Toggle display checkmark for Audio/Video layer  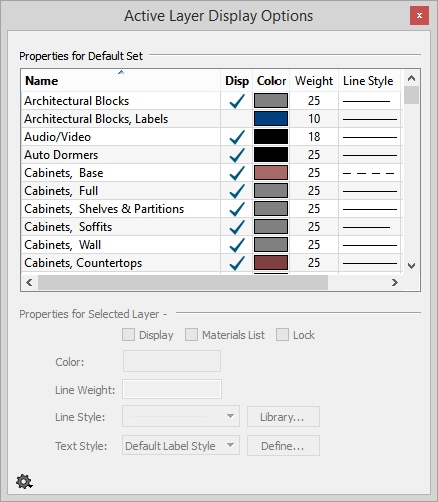[237, 137]
